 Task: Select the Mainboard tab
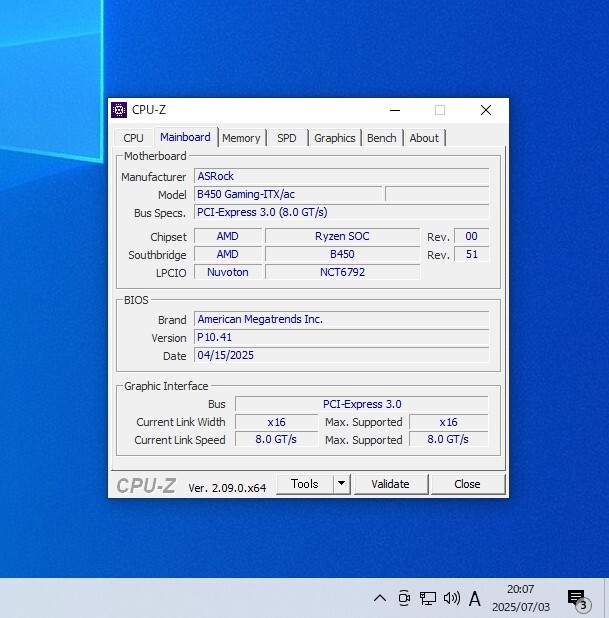click(x=185, y=137)
